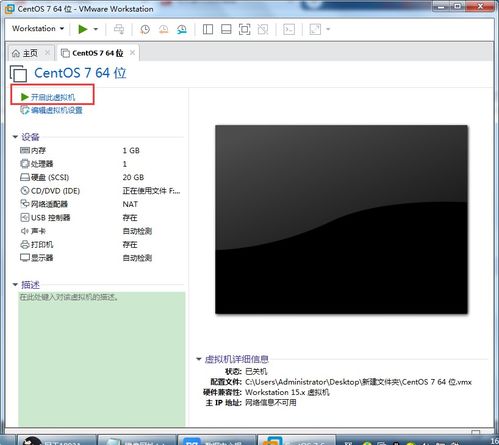Click the green power-on toolbar button

pyautogui.click(x=82, y=29)
